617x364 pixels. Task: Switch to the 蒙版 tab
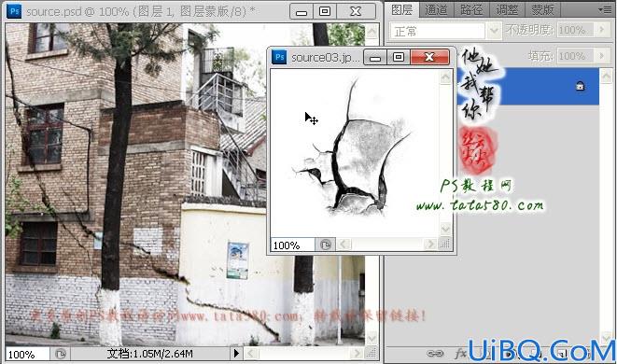tap(542, 10)
